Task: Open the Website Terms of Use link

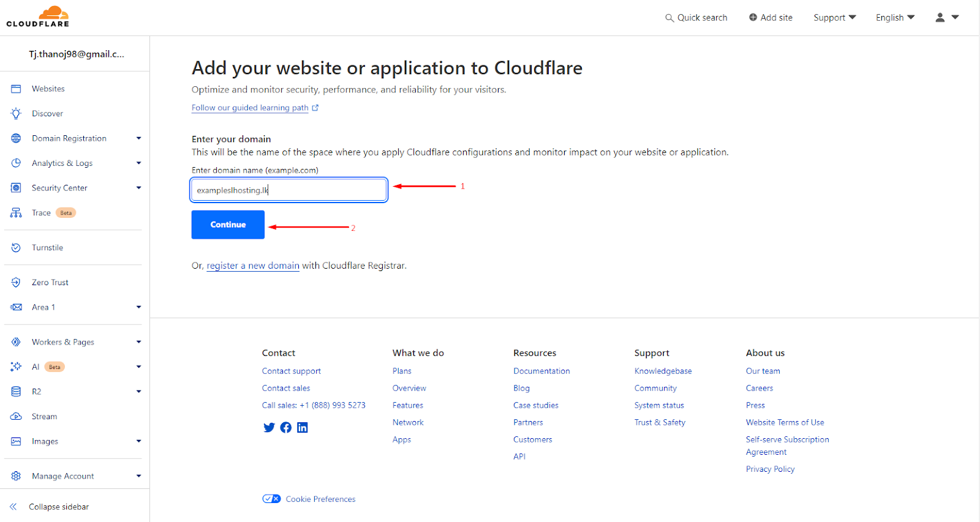Action: (785, 422)
